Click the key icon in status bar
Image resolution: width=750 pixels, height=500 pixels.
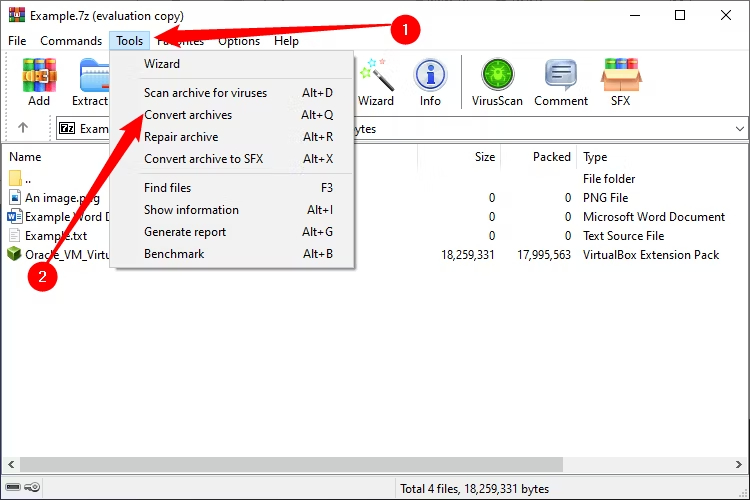[32, 487]
